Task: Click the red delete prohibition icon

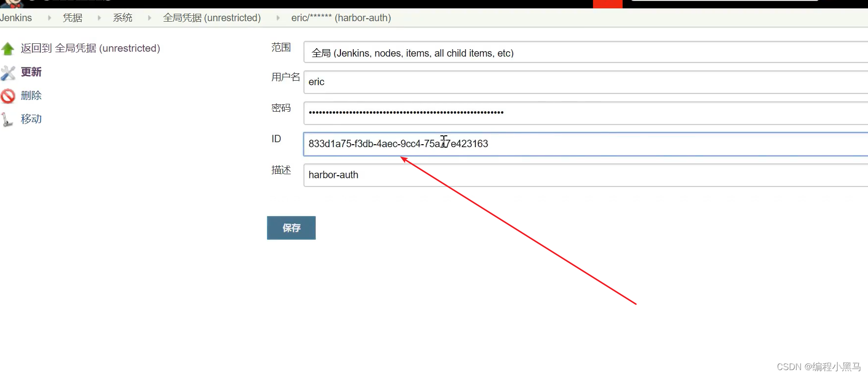Action: (8, 96)
